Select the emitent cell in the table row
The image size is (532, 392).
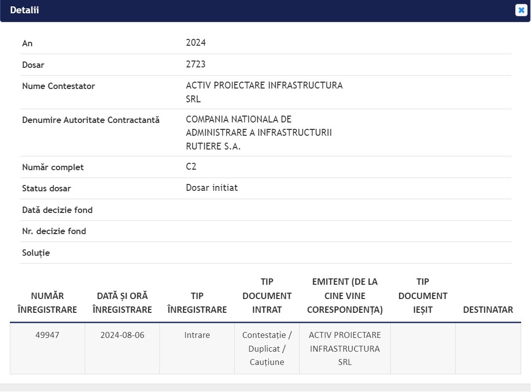tap(344, 349)
